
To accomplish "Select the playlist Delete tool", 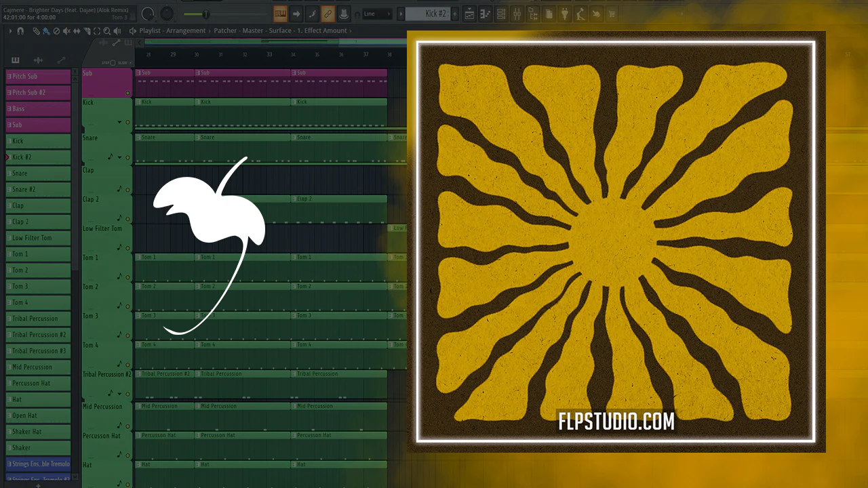I will 56,30.
